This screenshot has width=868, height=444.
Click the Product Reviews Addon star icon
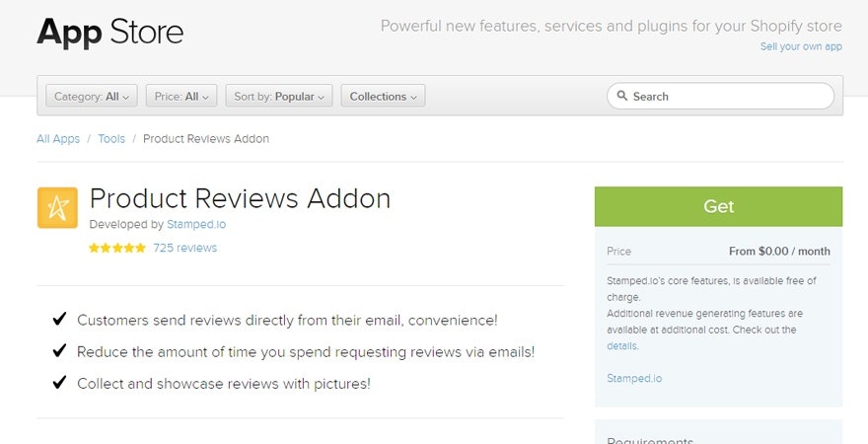(x=57, y=207)
